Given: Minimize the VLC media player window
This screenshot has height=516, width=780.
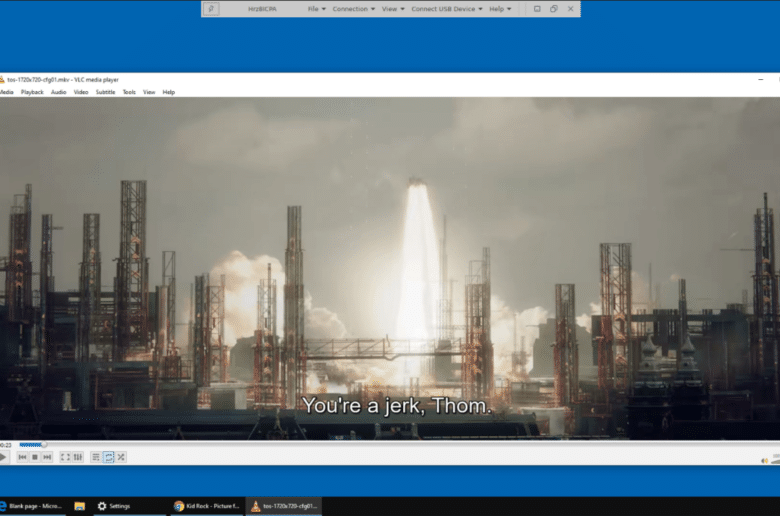Looking at the screenshot, I should coord(761,80).
